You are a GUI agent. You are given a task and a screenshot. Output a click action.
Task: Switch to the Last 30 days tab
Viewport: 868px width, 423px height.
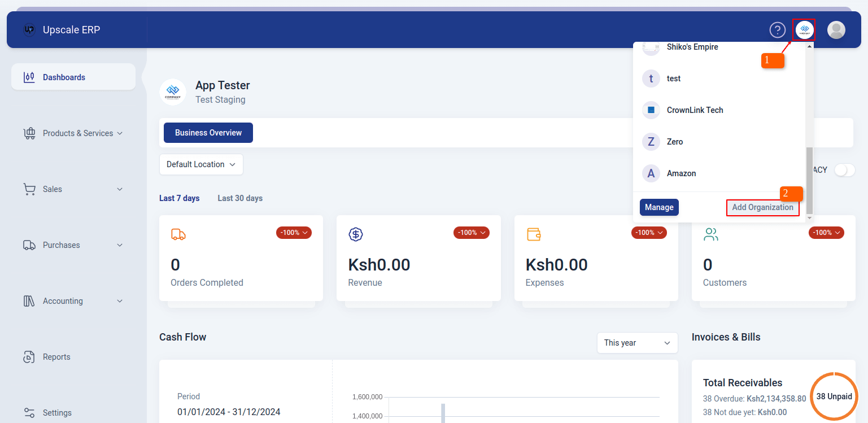[239, 198]
